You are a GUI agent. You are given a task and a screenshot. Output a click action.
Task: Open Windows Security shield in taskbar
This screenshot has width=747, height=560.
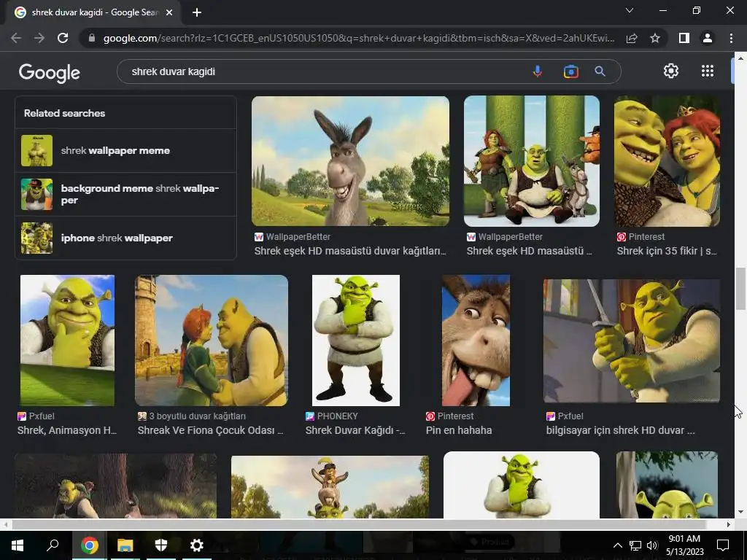[161, 545]
